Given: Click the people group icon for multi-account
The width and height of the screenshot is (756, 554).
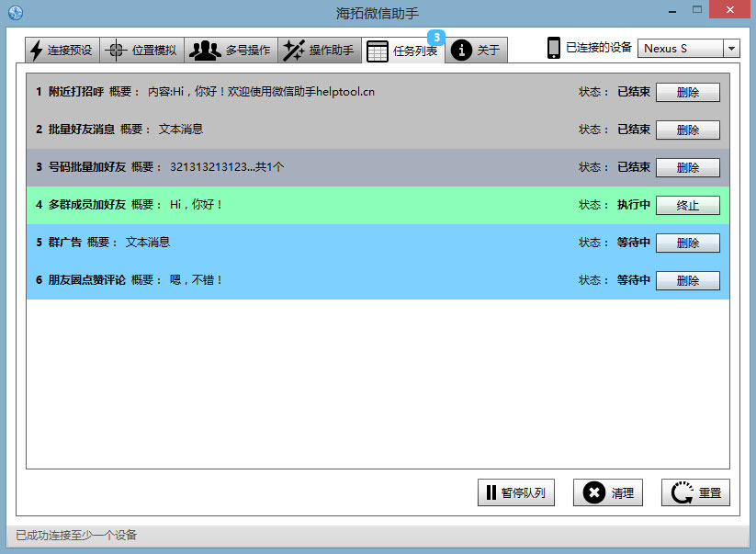Looking at the screenshot, I should (204, 51).
